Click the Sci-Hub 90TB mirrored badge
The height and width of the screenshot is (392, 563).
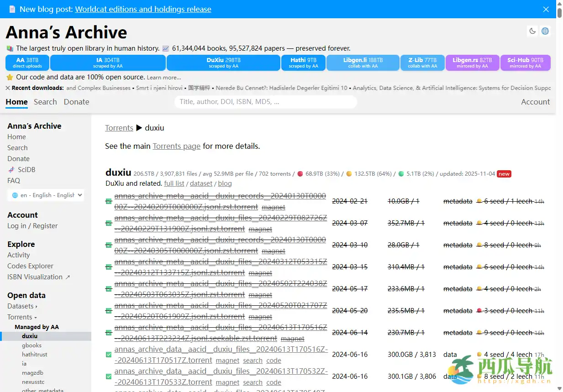525,63
